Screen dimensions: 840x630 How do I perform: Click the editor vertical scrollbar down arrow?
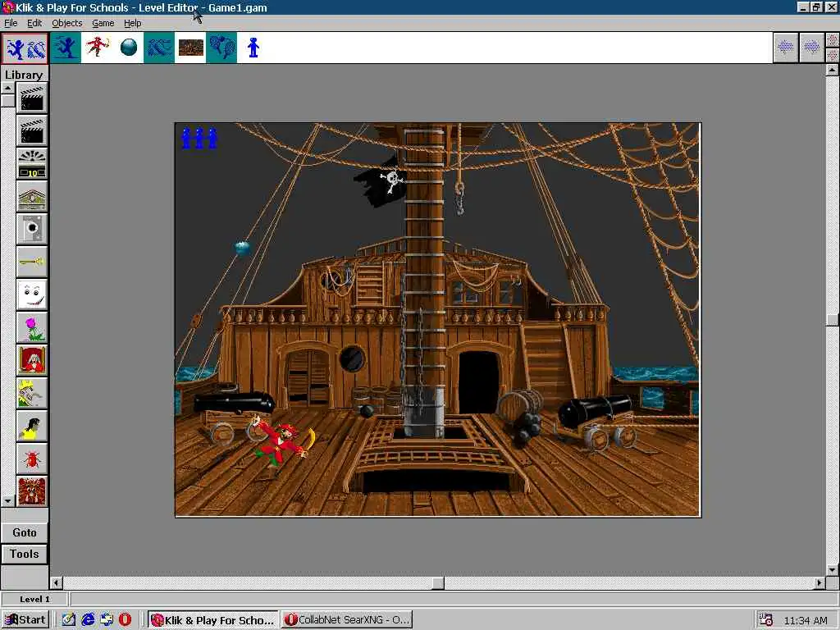click(x=832, y=569)
